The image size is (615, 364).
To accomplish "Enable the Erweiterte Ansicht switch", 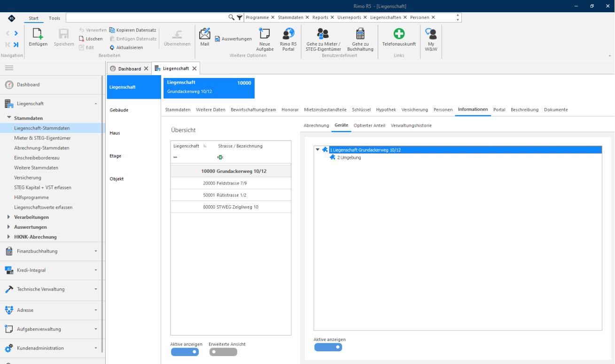I will (x=223, y=352).
